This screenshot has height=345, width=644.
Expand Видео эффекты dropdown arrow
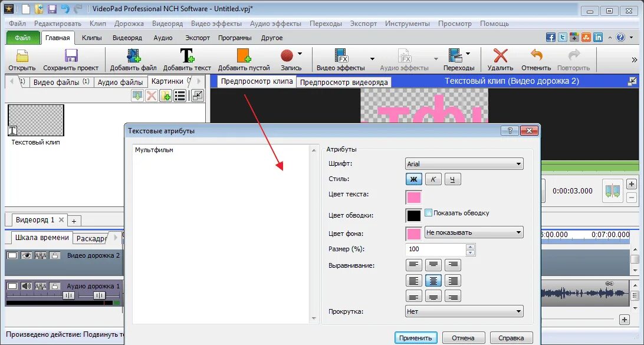373,59
